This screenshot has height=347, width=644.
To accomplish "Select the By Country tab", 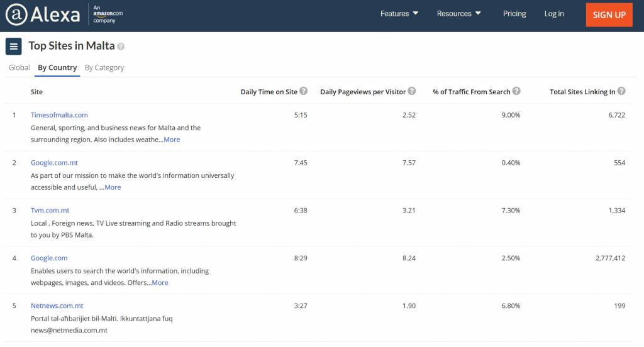I will coord(57,67).
